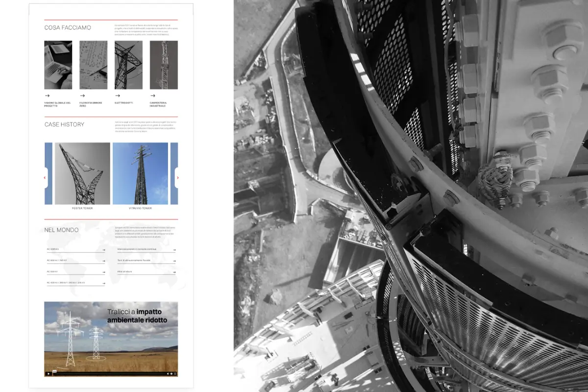Click the arrow on the Torri di attraversamento fluviale row
The image size is (588, 392).
tap(174, 261)
